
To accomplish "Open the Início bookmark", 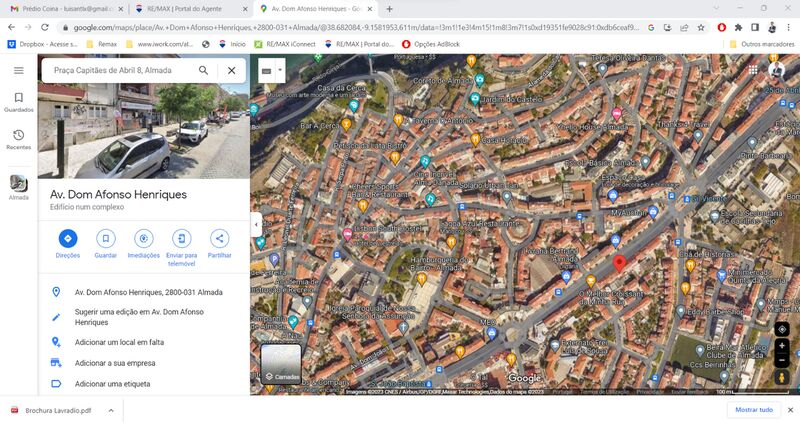I will [232, 44].
